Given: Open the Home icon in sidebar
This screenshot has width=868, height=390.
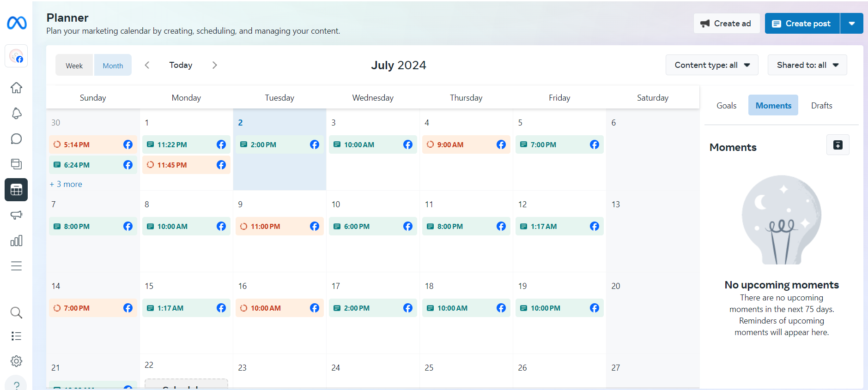Looking at the screenshot, I should 16,88.
